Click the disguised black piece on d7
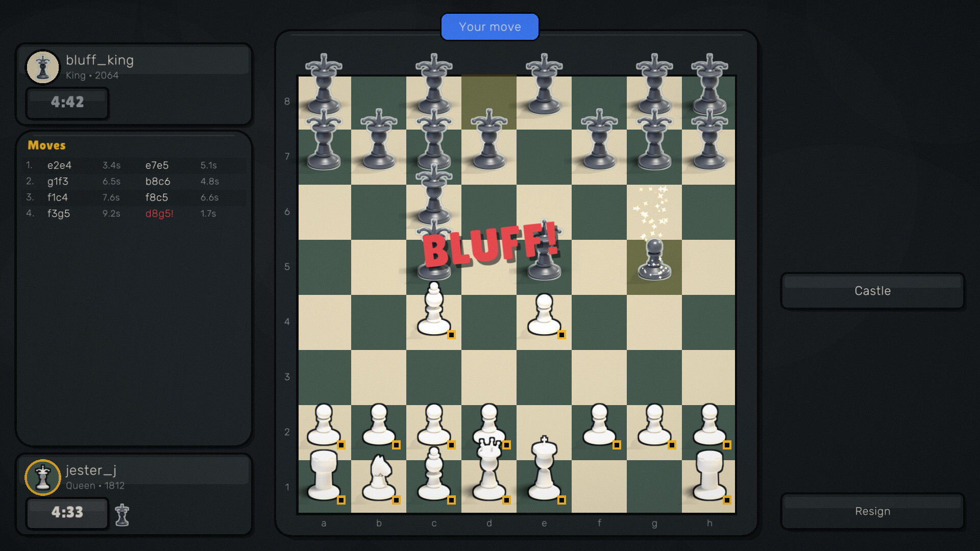 coord(489,139)
